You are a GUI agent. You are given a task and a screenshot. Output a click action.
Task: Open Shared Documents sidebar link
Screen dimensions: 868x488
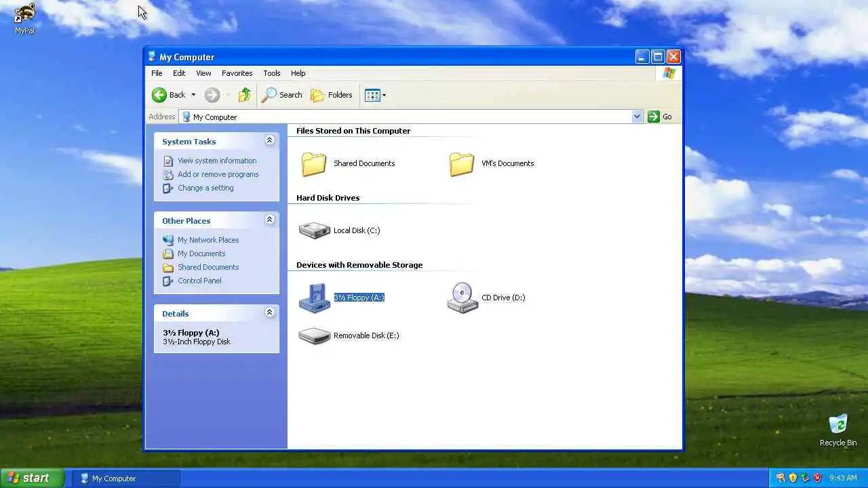(208, 267)
